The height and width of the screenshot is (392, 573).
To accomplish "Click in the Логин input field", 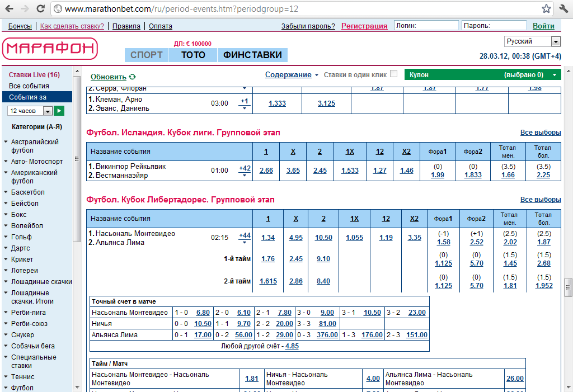I will [426, 26].
